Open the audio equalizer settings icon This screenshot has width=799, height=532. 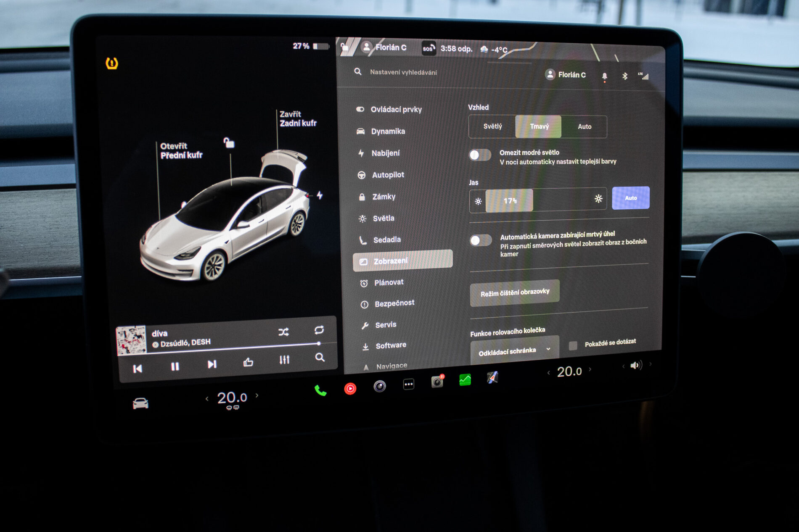point(284,360)
